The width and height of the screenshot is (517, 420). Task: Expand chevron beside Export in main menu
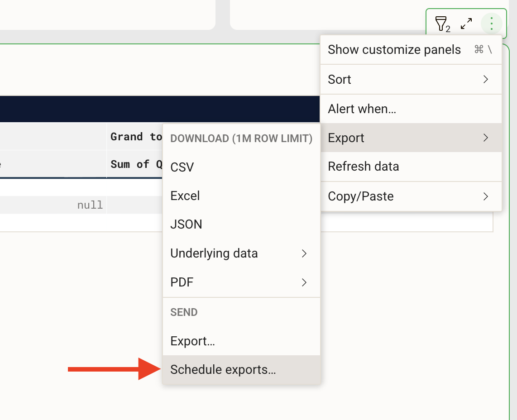point(485,138)
